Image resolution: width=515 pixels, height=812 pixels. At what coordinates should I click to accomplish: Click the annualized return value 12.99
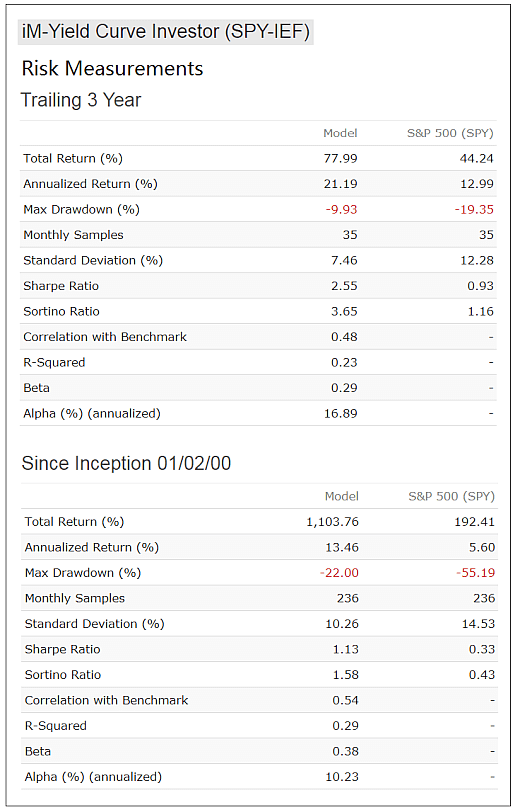click(477, 184)
